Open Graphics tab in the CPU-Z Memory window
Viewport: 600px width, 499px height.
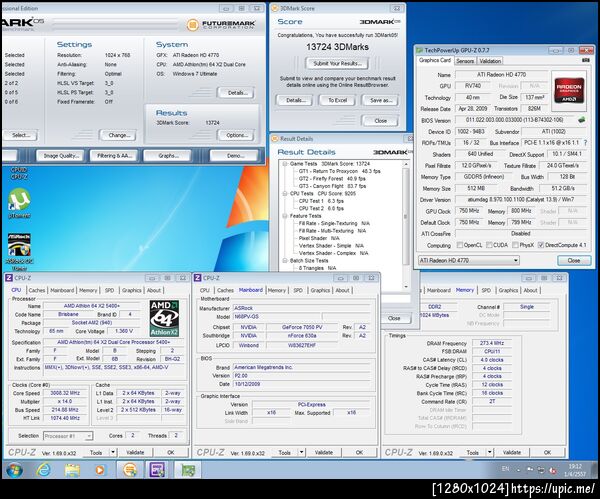click(x=508, y=290)
